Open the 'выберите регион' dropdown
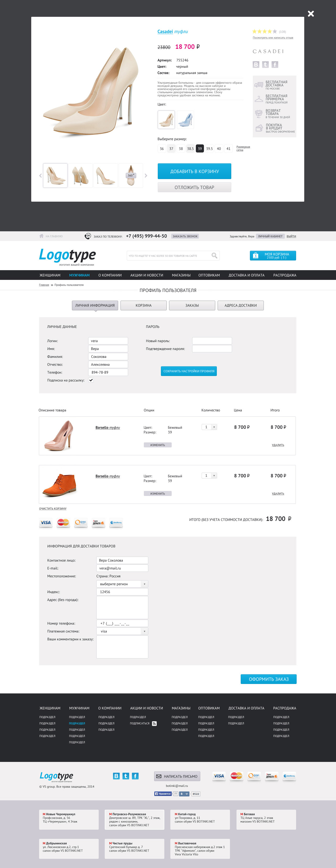The height and width of the screenshot is (868, 336). pyautogui.click(x=122, y=584)
